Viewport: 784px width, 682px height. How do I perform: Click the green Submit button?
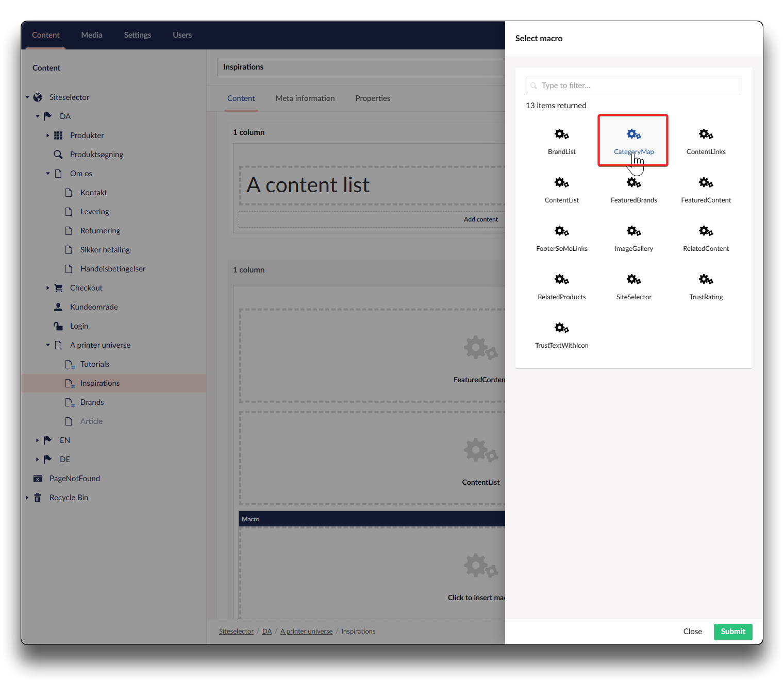(x=732, y=632)
